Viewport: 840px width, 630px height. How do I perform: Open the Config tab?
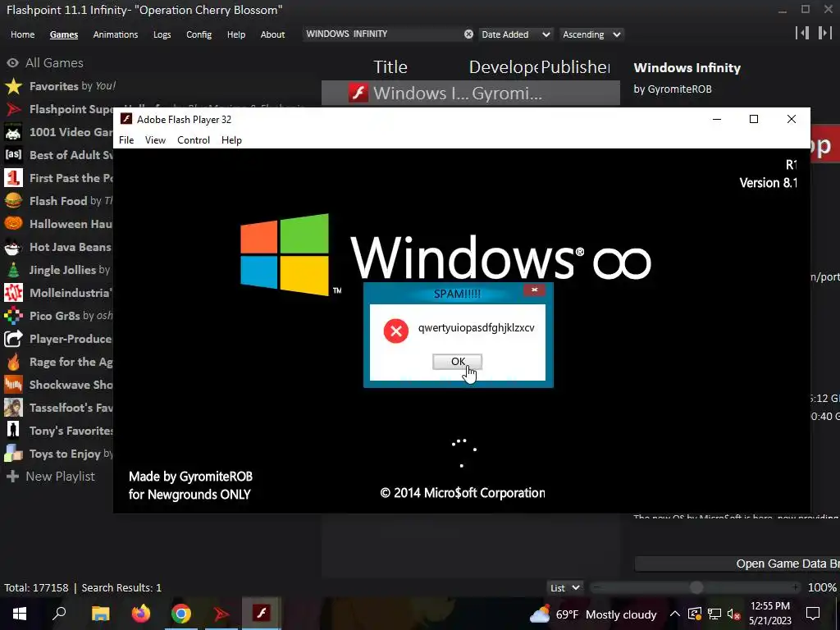point(199,34)
